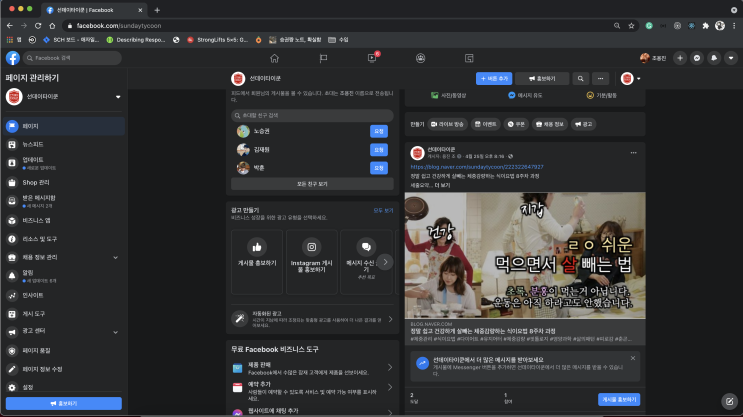Open the Watch video icon with notification badge

pyautogui.click(x=372, y=58)
